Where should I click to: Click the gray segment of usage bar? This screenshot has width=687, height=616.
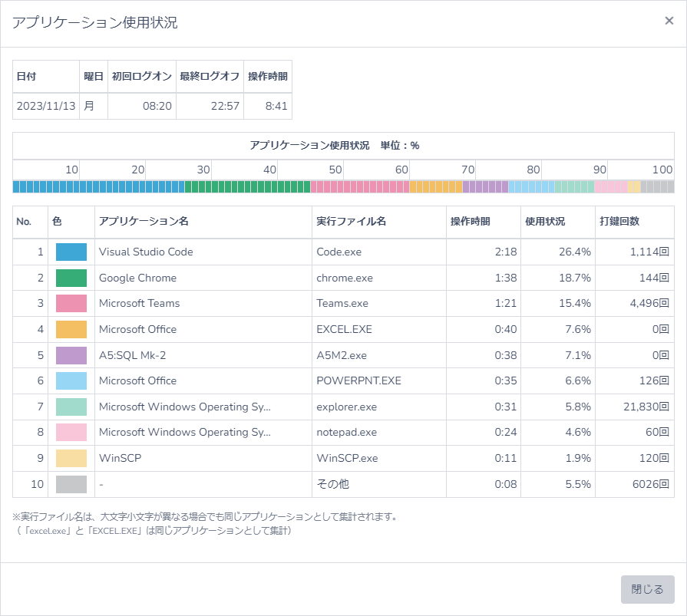(657, 187)
